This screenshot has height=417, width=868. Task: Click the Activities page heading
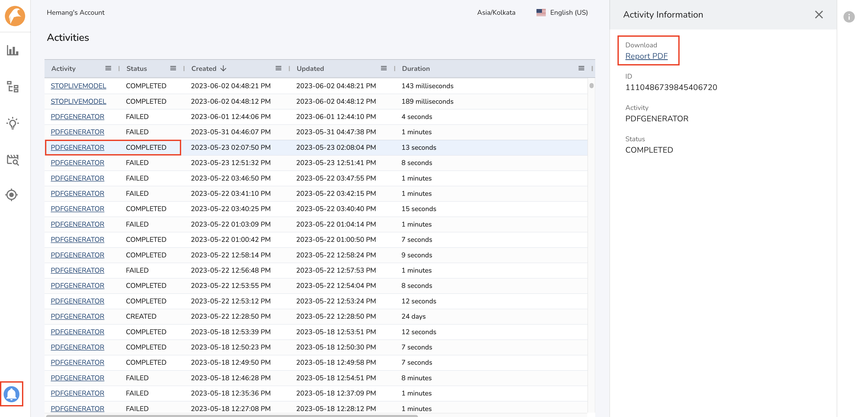68,38
